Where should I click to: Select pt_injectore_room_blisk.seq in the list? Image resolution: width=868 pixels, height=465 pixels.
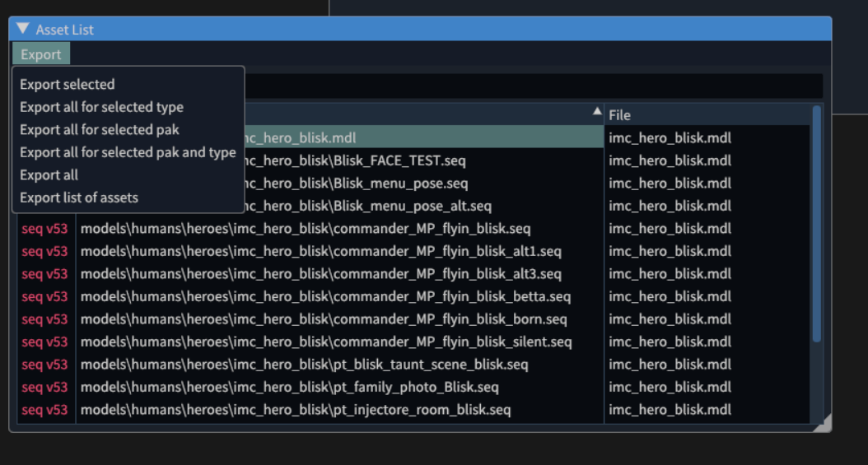296,409
